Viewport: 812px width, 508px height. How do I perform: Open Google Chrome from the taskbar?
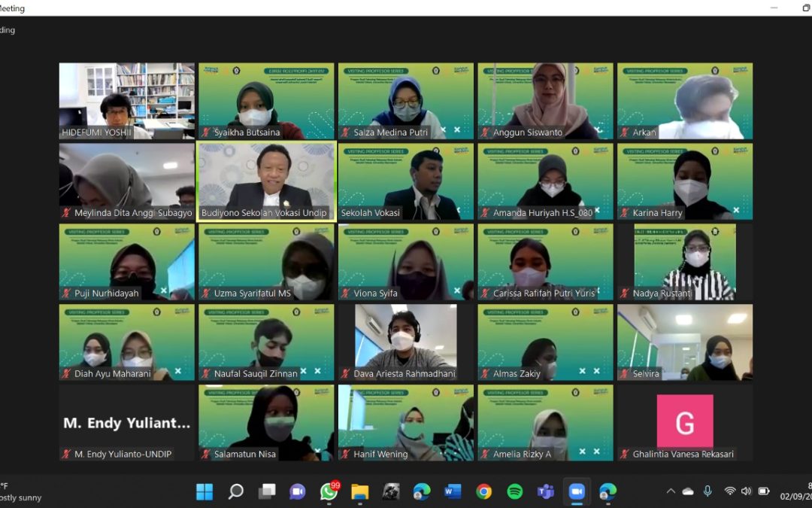point(483,491)
